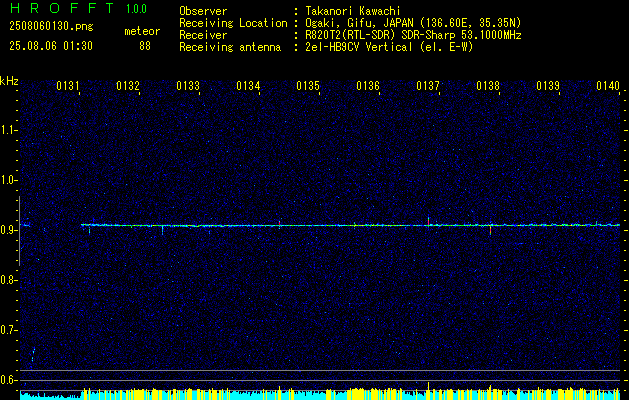The width and height of the screenshot is (629, 400).
Task: Click the name Takanori Kawachi
Action: (x=353, y=11)
